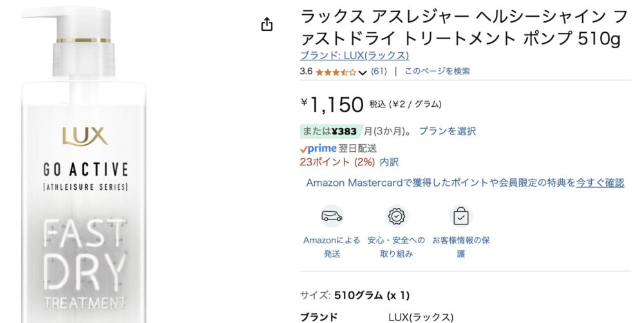The height and width of the screenshot is (323, 644).
Task: Click the ¥383 monthly payment badge
Action: pyautogui.click(x=332, y=131)
